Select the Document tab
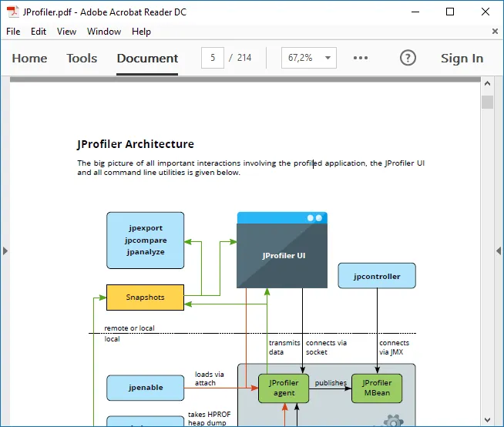The image size is (504, 427). [147, 59]
